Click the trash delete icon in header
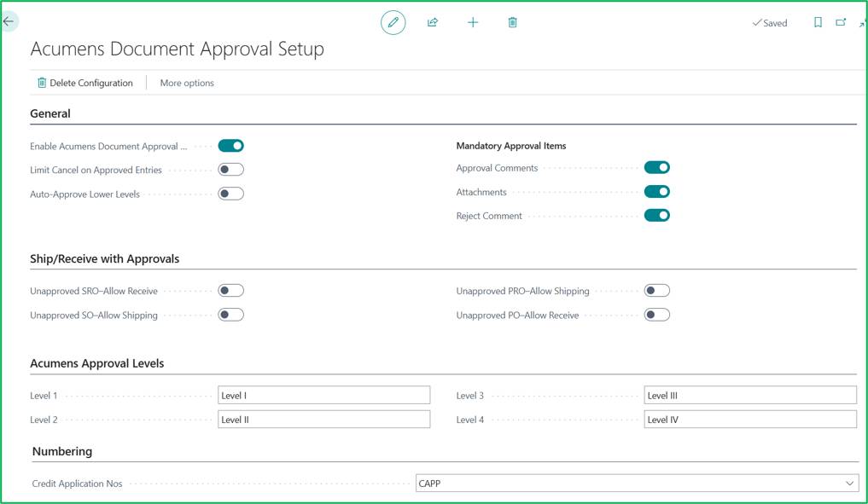 point(513,23)
